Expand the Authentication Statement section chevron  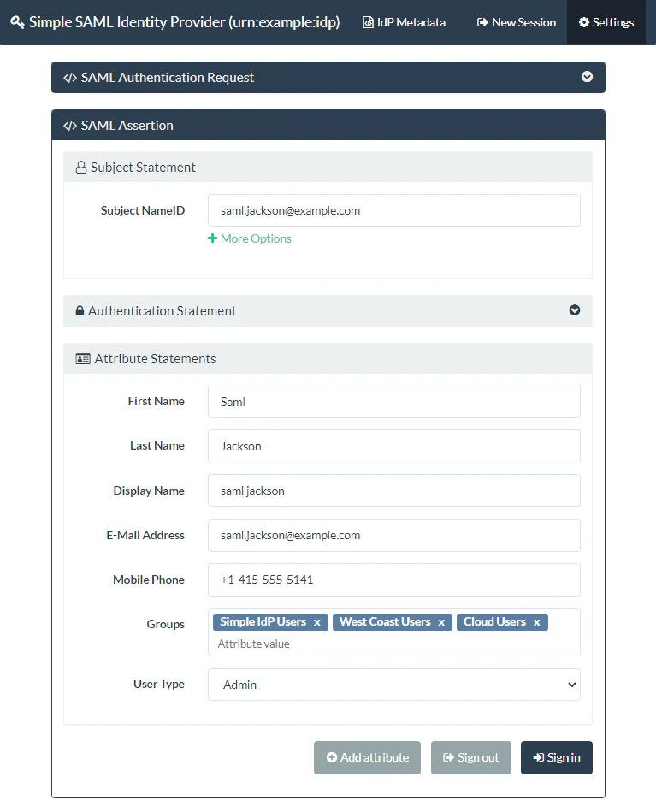(x=575, y=309)
